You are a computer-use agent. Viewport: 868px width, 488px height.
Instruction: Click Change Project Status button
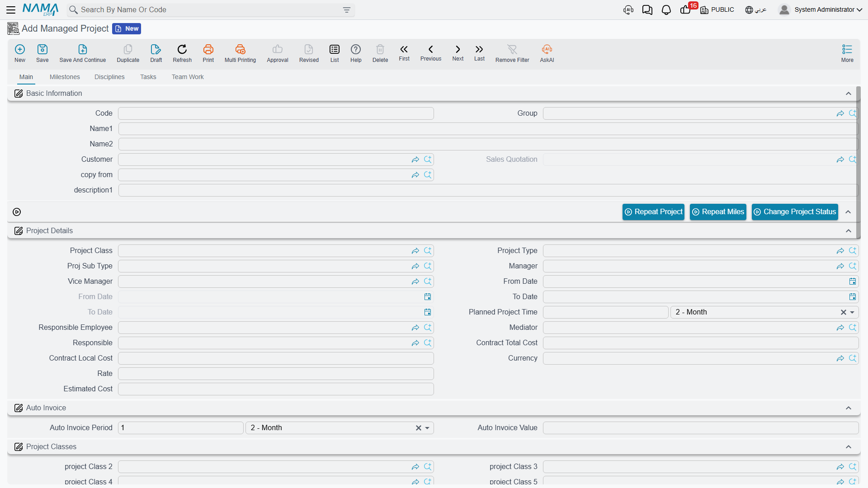pos(795,212)
